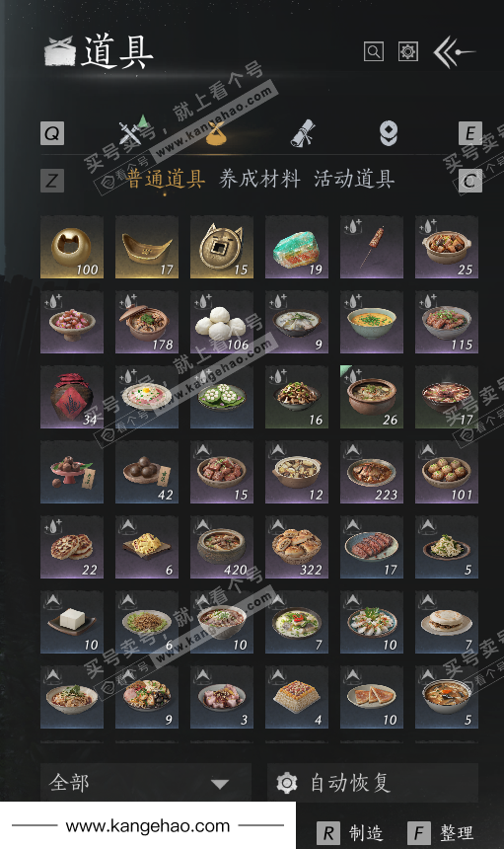Open the 活动道具 tab
The image size is (504, 849).
(x=354, y=179)
